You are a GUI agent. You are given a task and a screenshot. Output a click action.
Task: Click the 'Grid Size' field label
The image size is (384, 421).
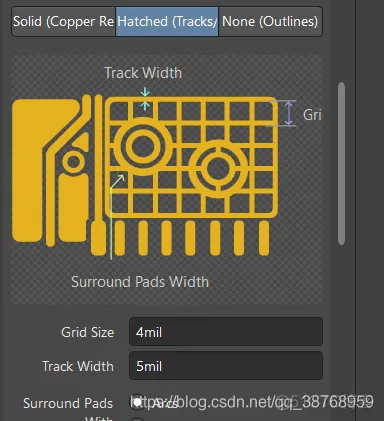88,332
